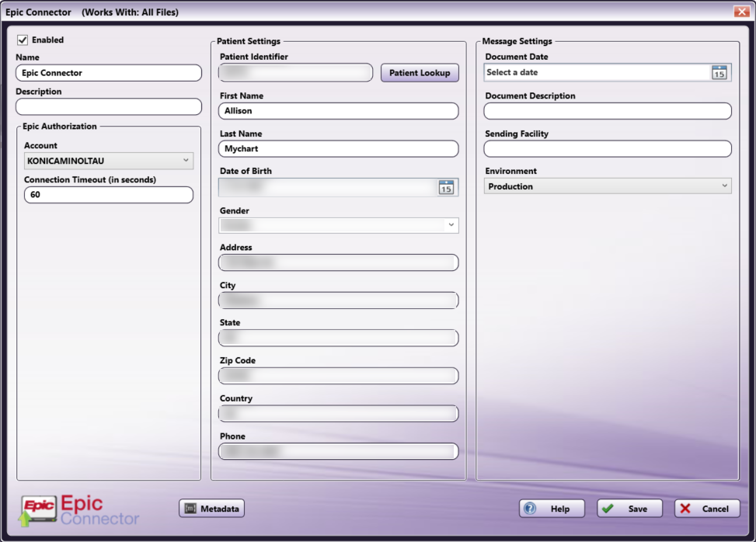Focus the Document Description field
The width and height of the screenshot is (756, 542).
point(608,111)
